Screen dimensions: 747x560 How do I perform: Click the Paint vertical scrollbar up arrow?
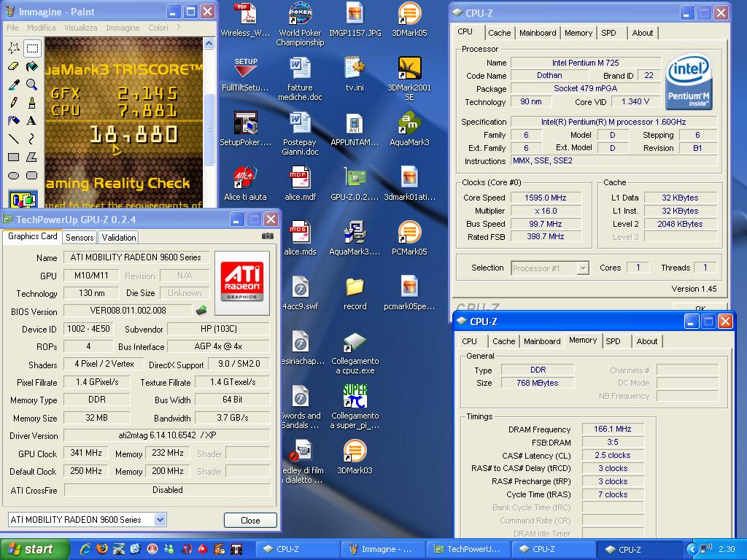(209, 44)
